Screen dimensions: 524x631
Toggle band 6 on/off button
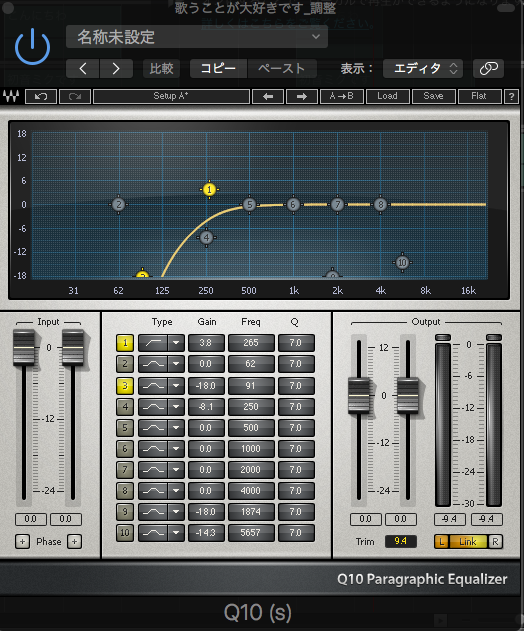click(125, 448)
